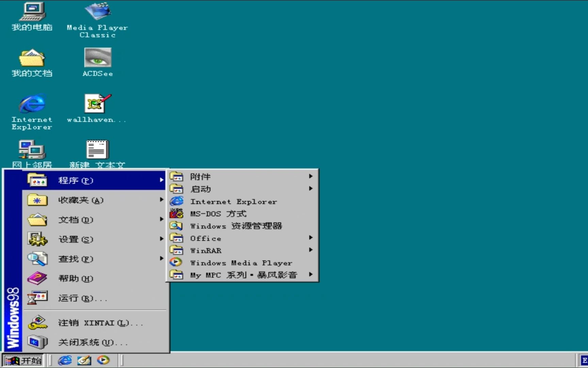Click the Internet Explorer icon in programs submenu
588x368 pixels.
176,201
